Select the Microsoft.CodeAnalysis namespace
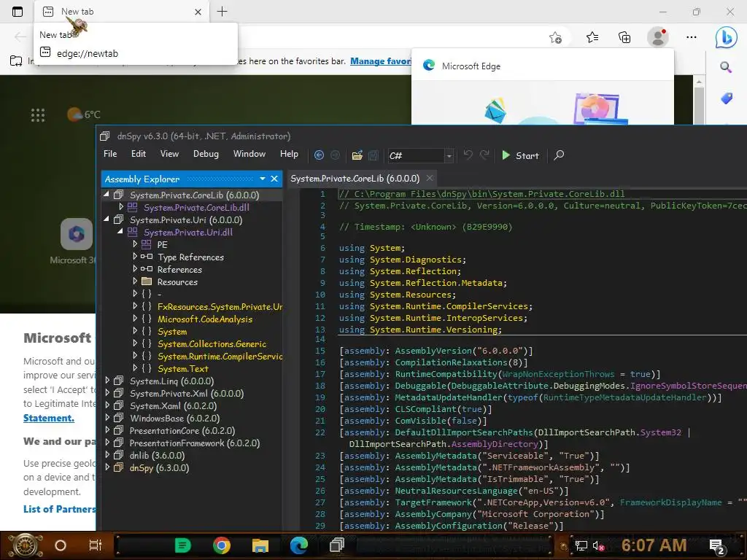Viewport: 747px width, 560px height. (x=205, y=319)
